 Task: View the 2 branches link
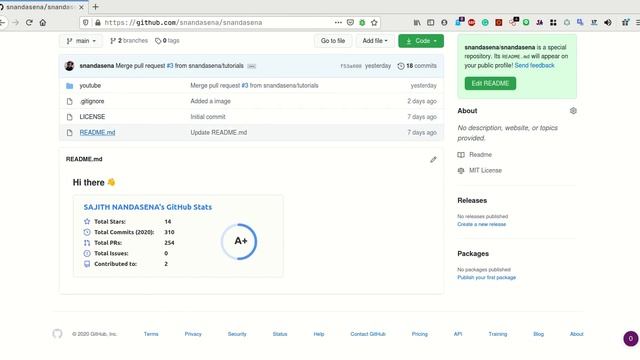(129, 41)
